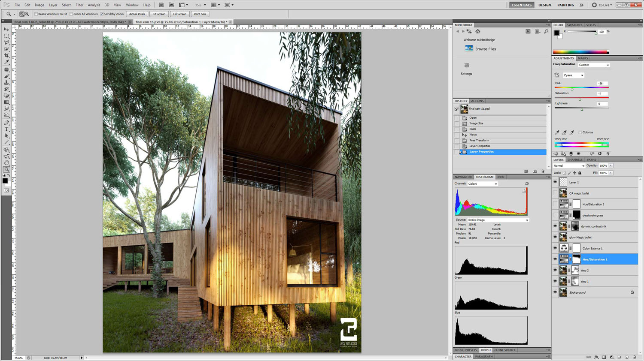Click the Hue slider handle
The image size is (644, 361).
pos(572,89)
